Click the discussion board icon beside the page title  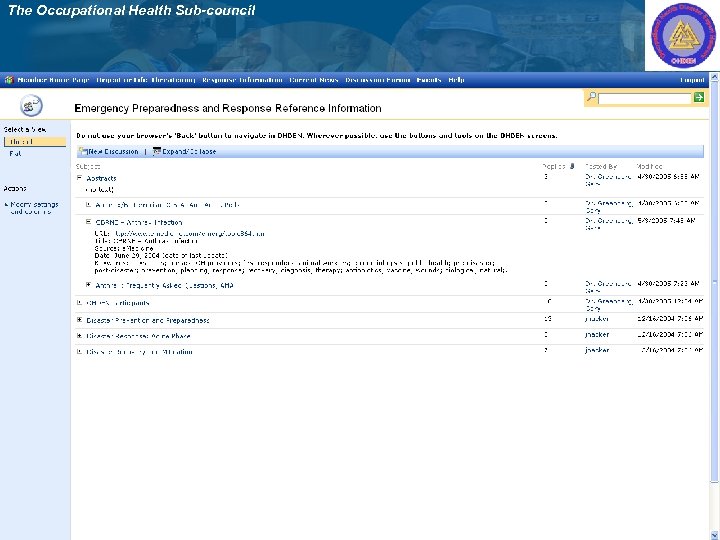[31, 106]
